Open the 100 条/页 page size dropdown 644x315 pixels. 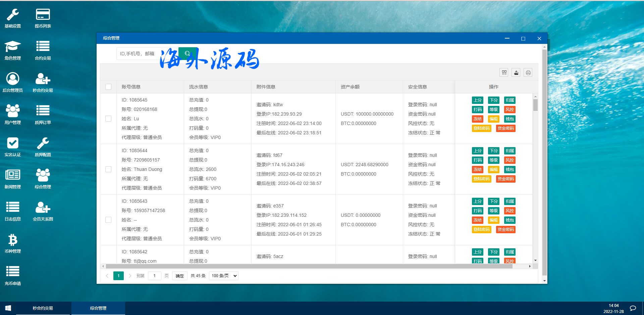223,276
